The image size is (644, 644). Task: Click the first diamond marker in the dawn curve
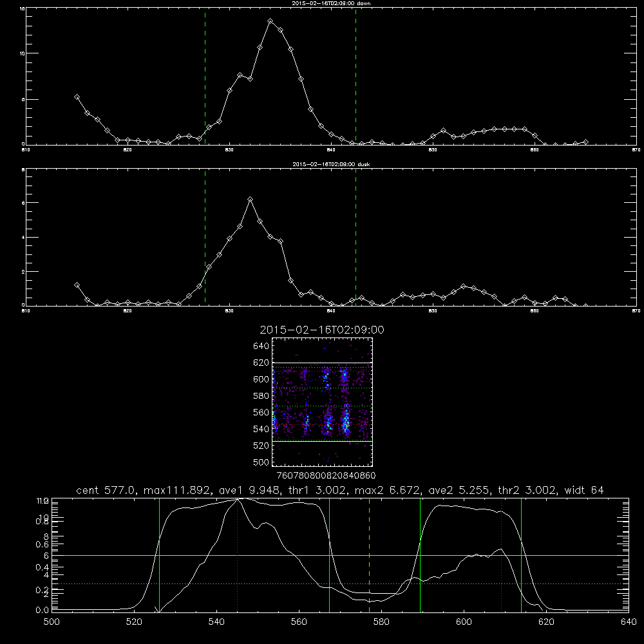[x=77, y=97]
